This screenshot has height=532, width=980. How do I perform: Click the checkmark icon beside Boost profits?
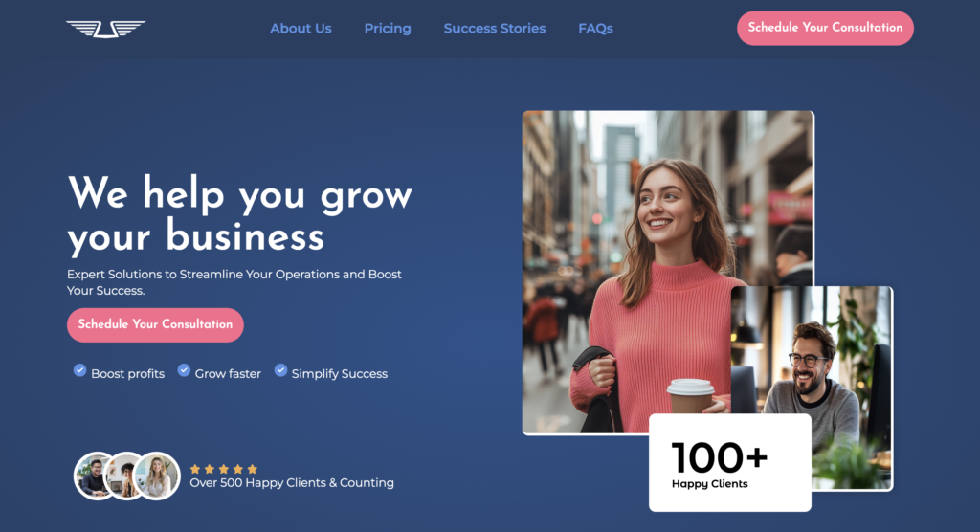(x=79, y=370)
